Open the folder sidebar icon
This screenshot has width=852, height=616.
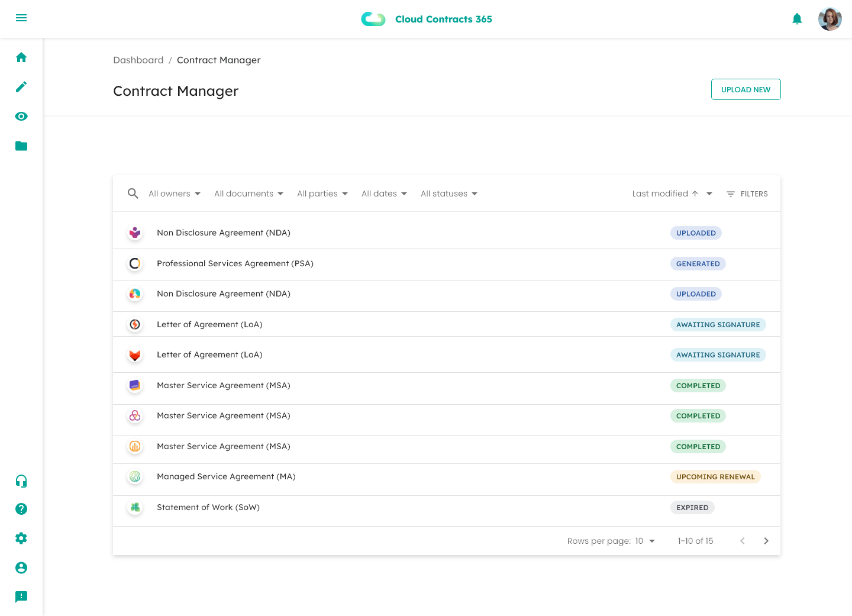(21, 146)
